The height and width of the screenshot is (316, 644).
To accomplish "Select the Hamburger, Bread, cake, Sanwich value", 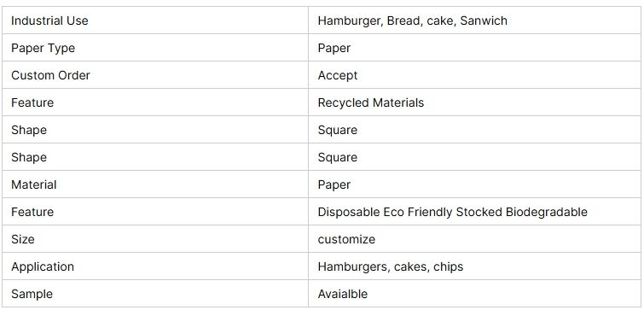I will [x=412, y=20].
